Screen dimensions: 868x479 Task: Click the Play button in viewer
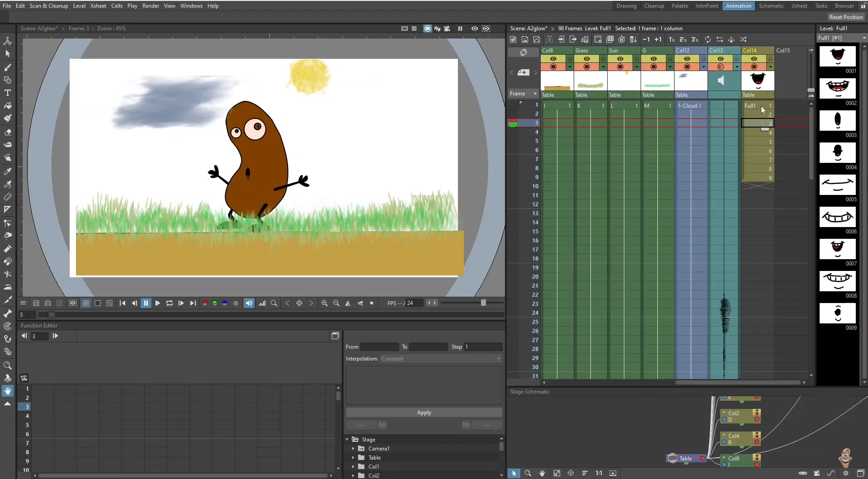pyautogui.click(x=158, y=303)
